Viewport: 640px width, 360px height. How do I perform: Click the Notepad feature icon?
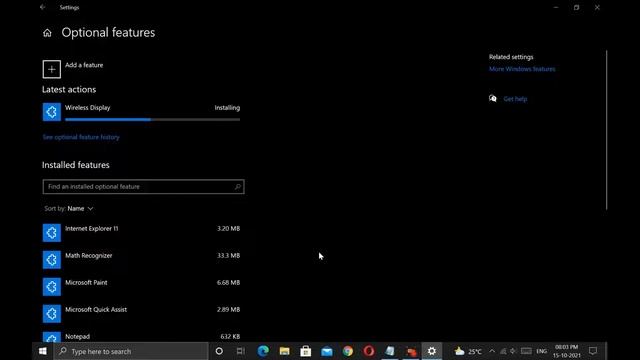coord(51,337)
